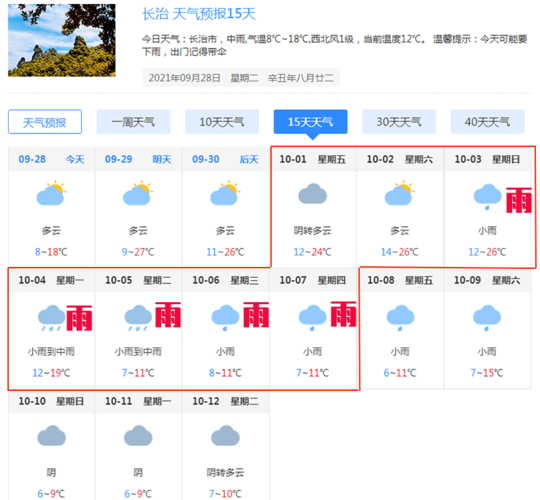
Task: Click the 12~26℃ temperature for 10-03
Action: pyautogui.click(x=487, y=252)
